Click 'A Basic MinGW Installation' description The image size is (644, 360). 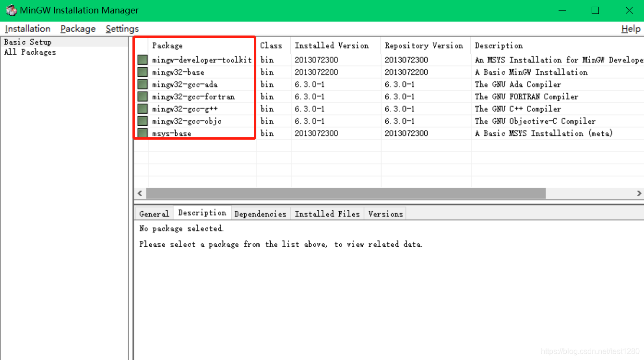[x=531, y=72]
